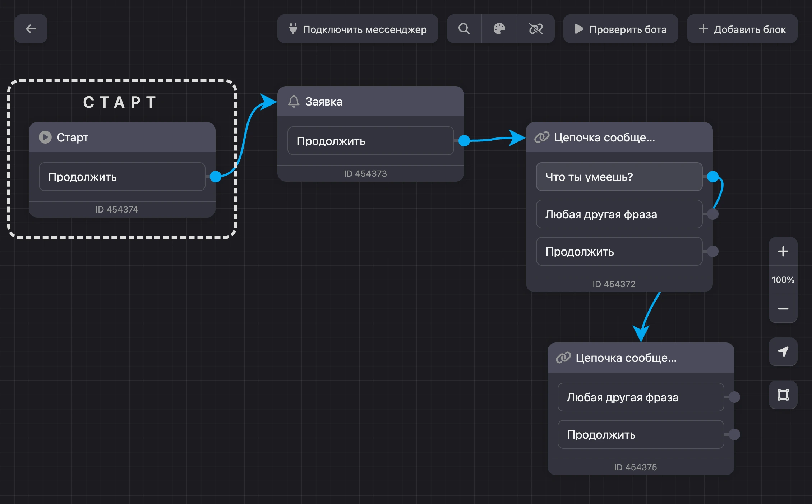Click the 100% zoom level indicator
This screenshot has width=812, height=504.
(x=783, y=280)
